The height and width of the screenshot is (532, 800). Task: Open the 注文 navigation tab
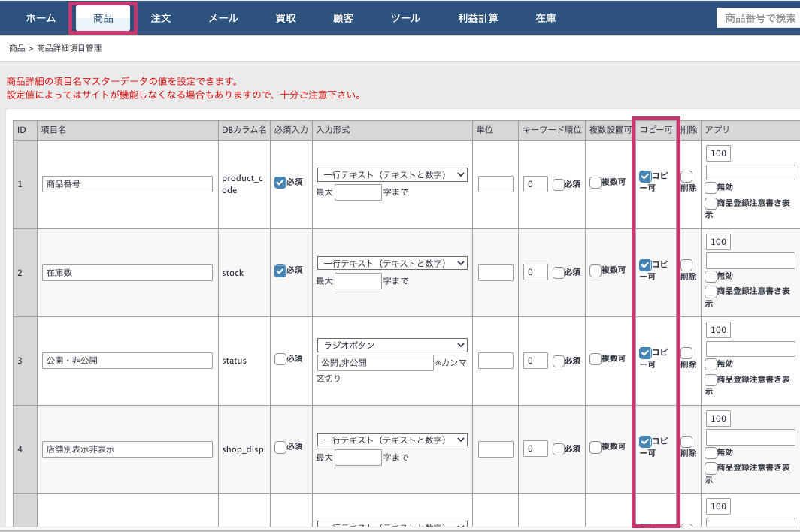[161, 18]
